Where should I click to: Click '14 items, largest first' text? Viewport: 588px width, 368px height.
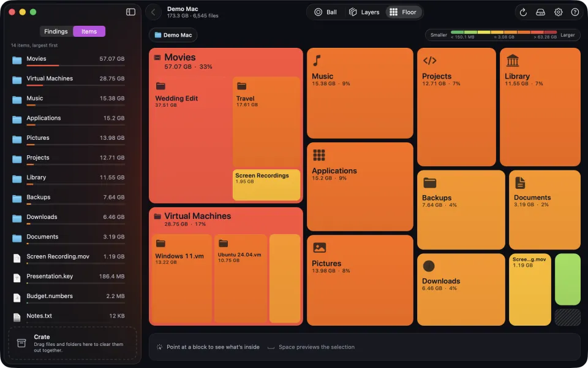(x=34, y=45)
